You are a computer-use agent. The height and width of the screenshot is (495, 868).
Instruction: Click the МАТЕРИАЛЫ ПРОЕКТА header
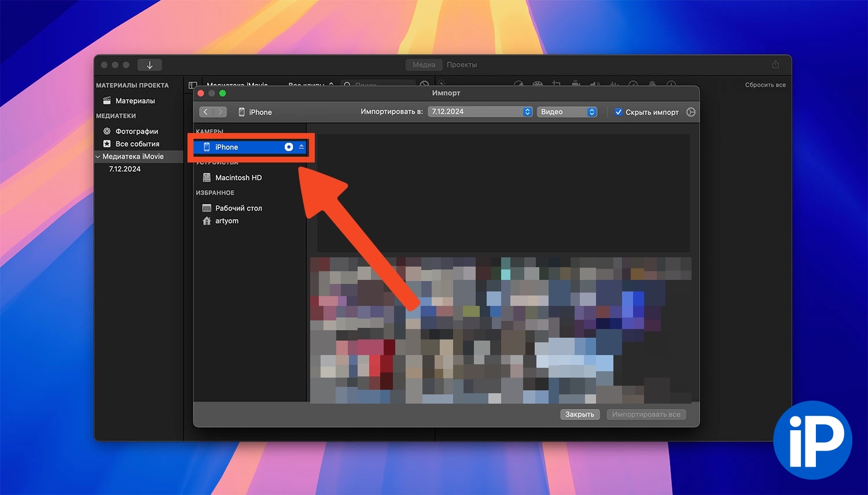(x=133, y=85)
